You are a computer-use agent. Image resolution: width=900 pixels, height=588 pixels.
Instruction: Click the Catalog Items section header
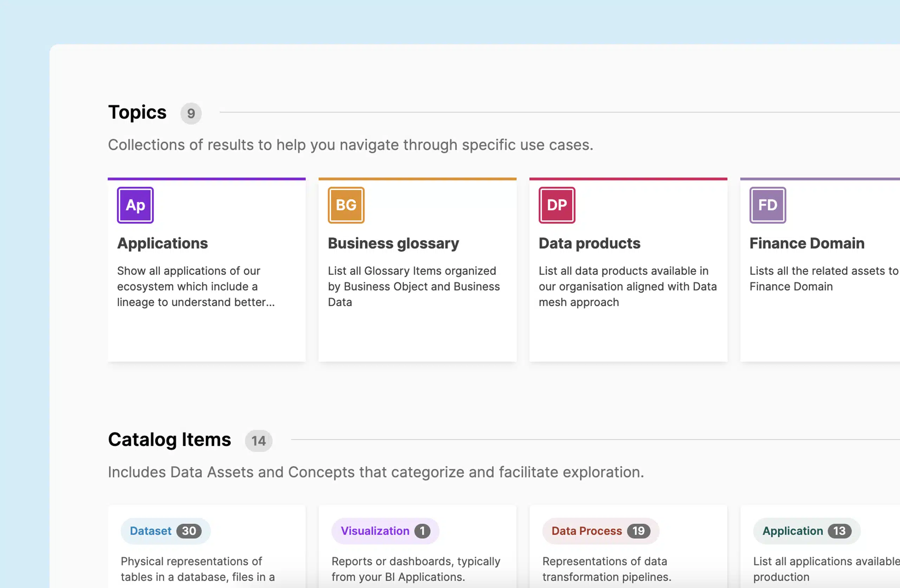pyautogui.click(x=169, y=439)
